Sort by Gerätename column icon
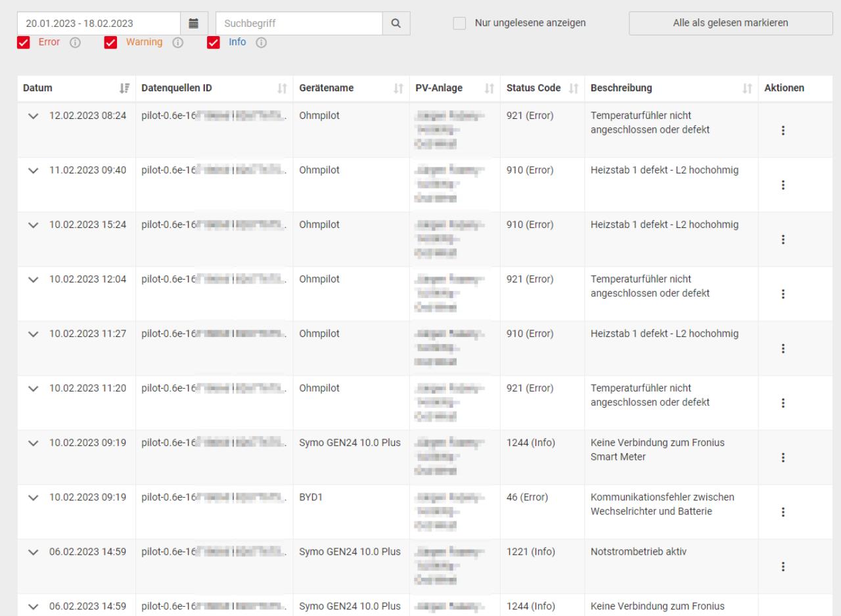This screenshot has width=841, height=616. click(399, 88)
